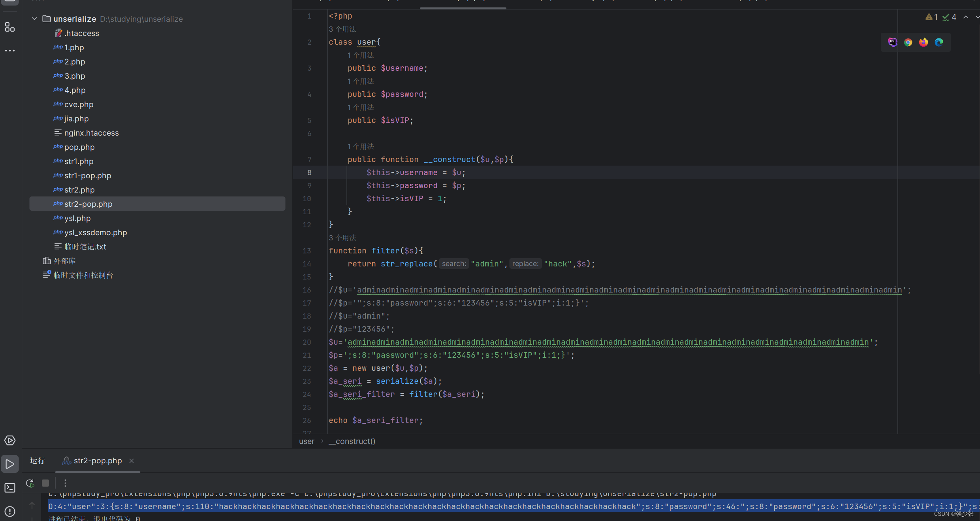Click the str_replace function call
The image size is (980, 521).
click(406, 264)
